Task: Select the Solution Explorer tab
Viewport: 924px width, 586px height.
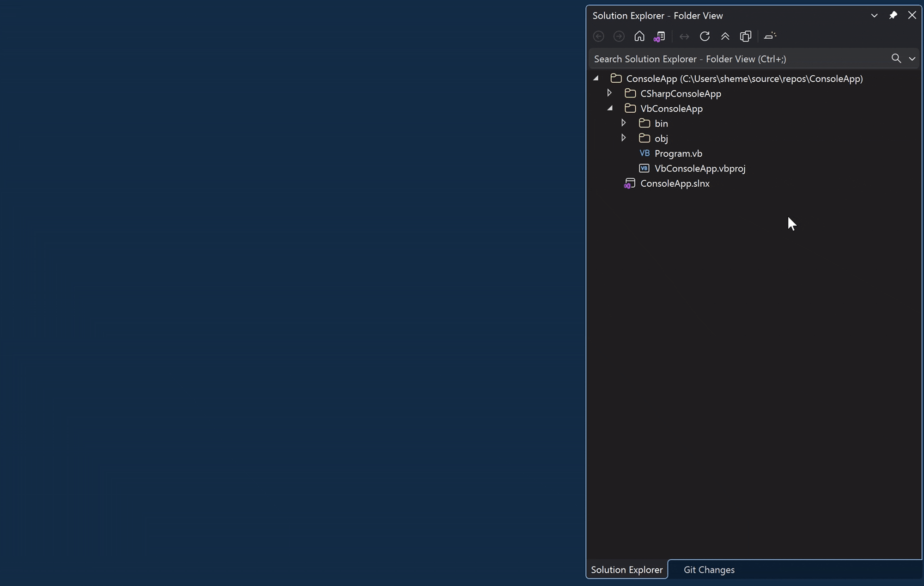Action: [626, 569]
